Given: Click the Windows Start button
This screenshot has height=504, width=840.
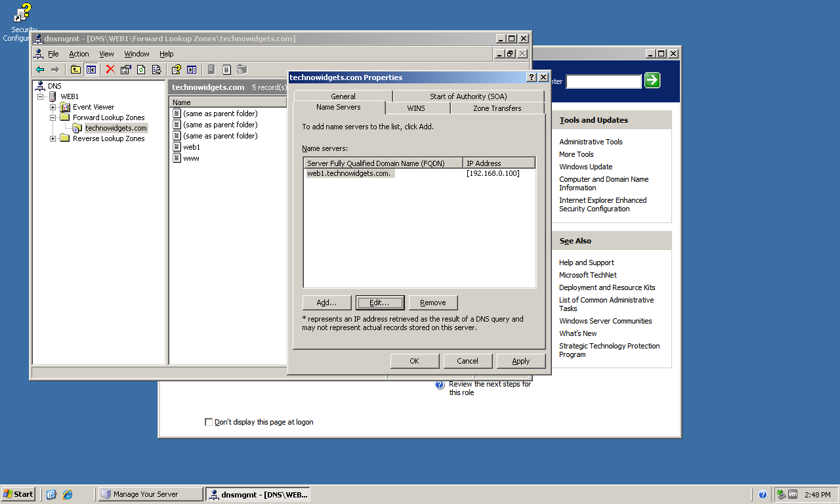Looking at the screenshot, I should 18,494.
